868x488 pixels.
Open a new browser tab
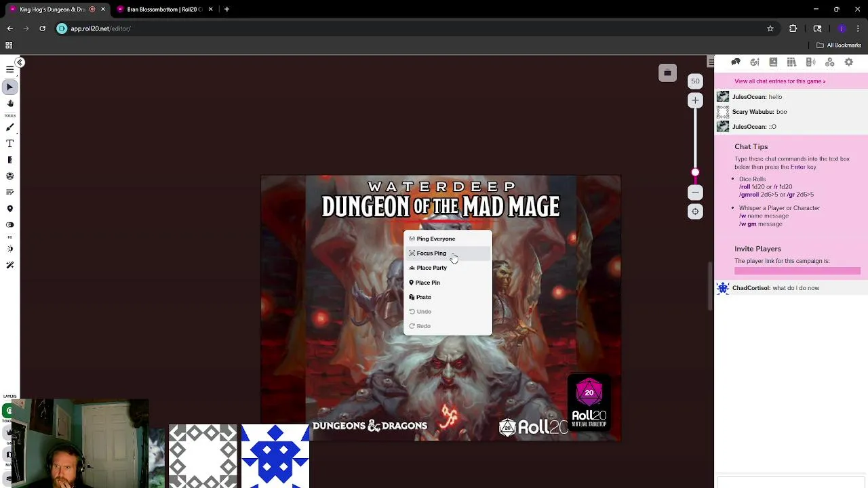coord(226,9)
